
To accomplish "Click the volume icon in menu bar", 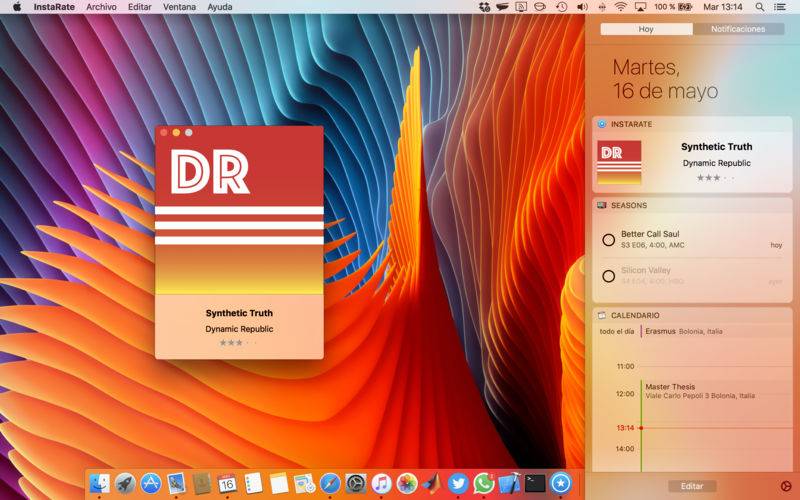I will tap(582, 7).
